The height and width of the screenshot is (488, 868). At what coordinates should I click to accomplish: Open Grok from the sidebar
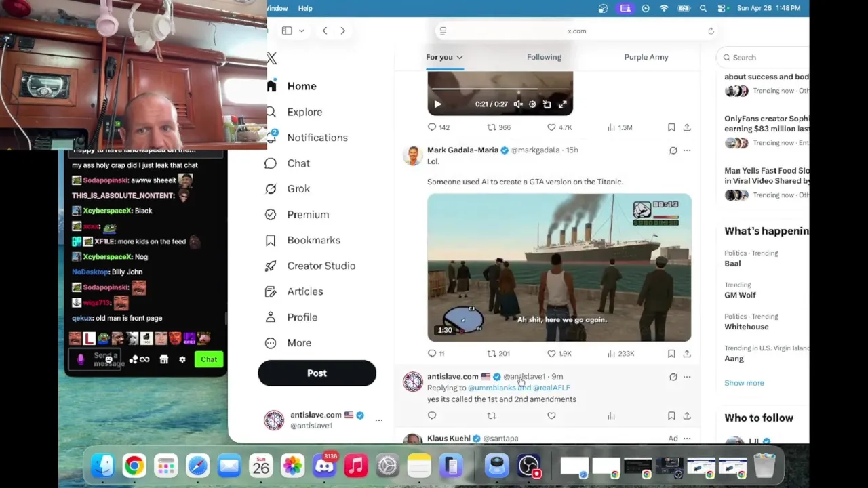(x=288, y=189)
